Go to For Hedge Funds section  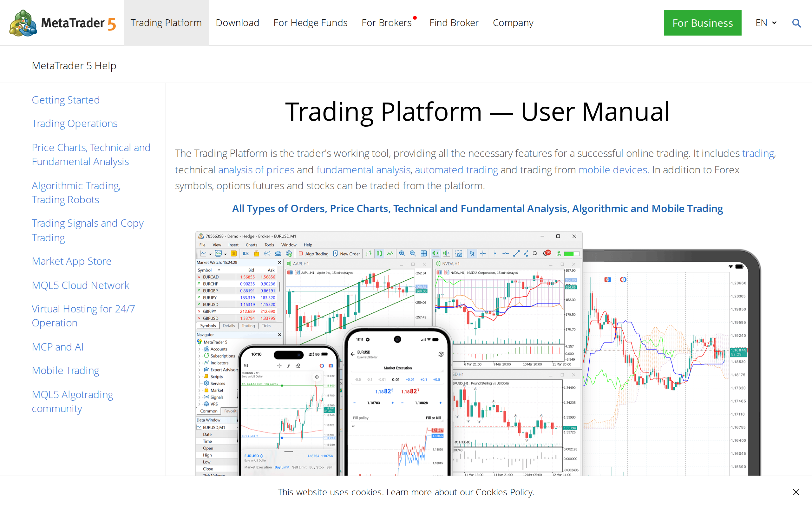(311, 23)
